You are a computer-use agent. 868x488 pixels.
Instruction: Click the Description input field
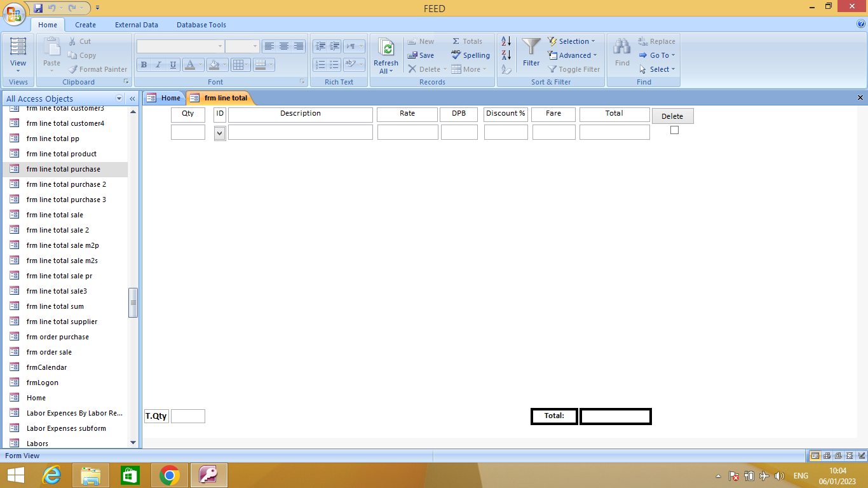pos(301,132)
